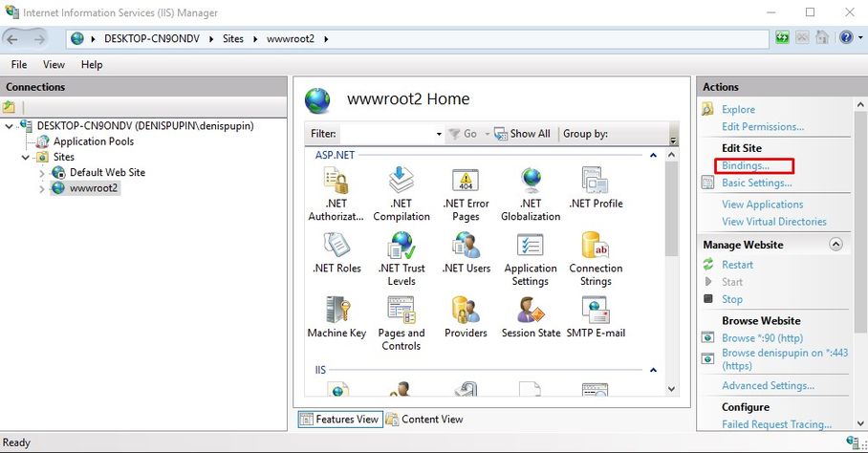Collapse the ASP.NET feature group
This screenshot has height=453, width=868.
[653, 156]
